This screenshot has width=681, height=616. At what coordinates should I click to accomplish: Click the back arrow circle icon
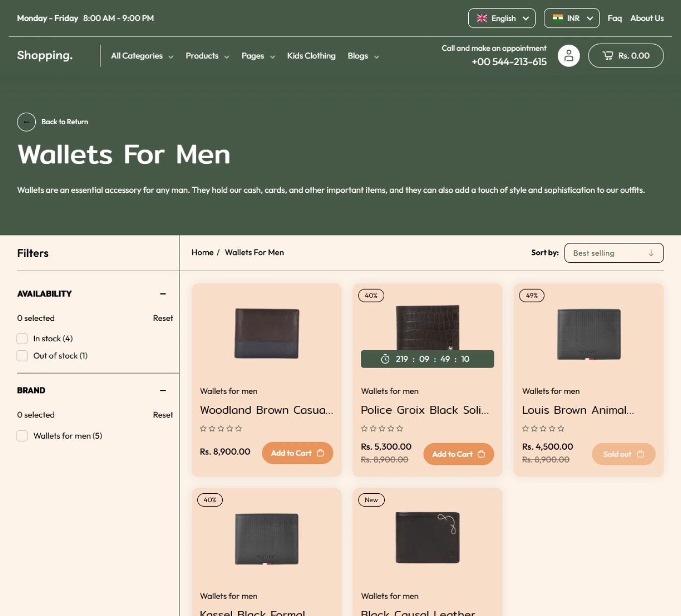coord(26,122)
